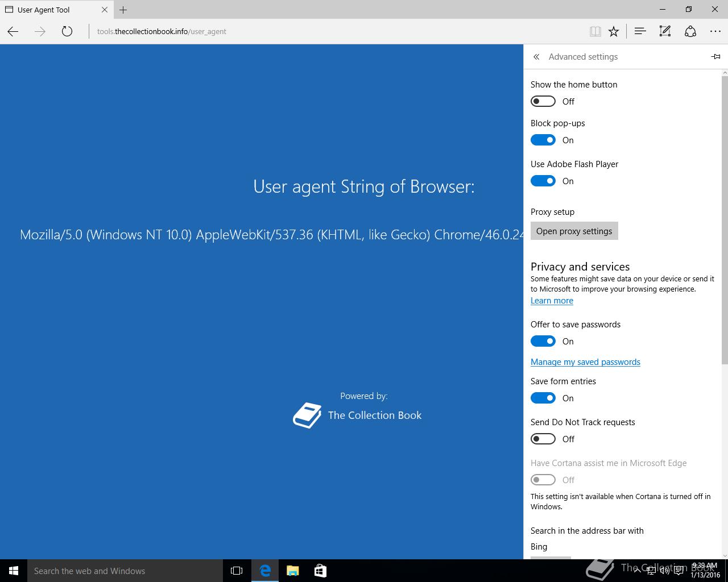
Task: Click the Privacy and services heading
Action: 580,267
